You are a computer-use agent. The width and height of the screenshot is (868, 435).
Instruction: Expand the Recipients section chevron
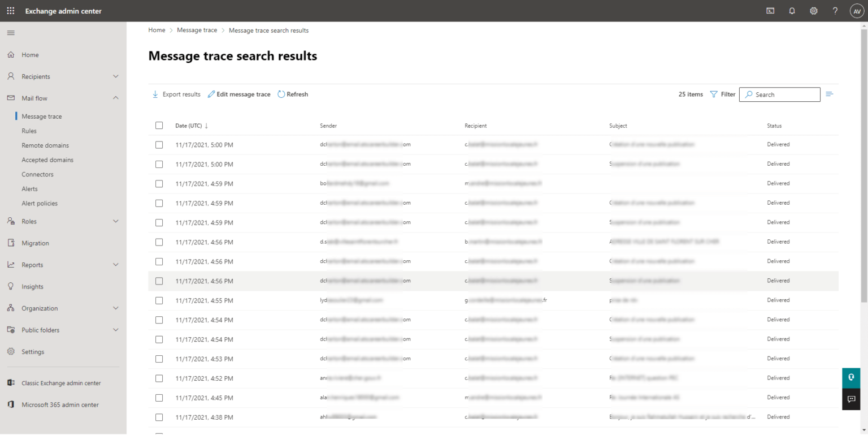116,76
